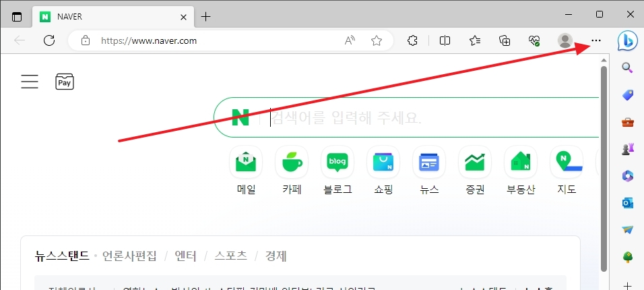Open Settings and more menu

(595, 40)
